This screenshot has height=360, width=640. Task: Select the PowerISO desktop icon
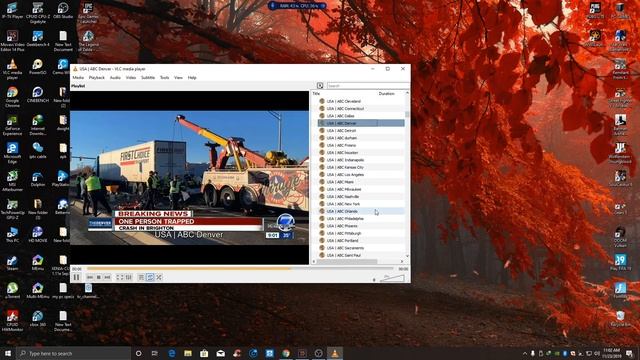click(x=38, y=67)
